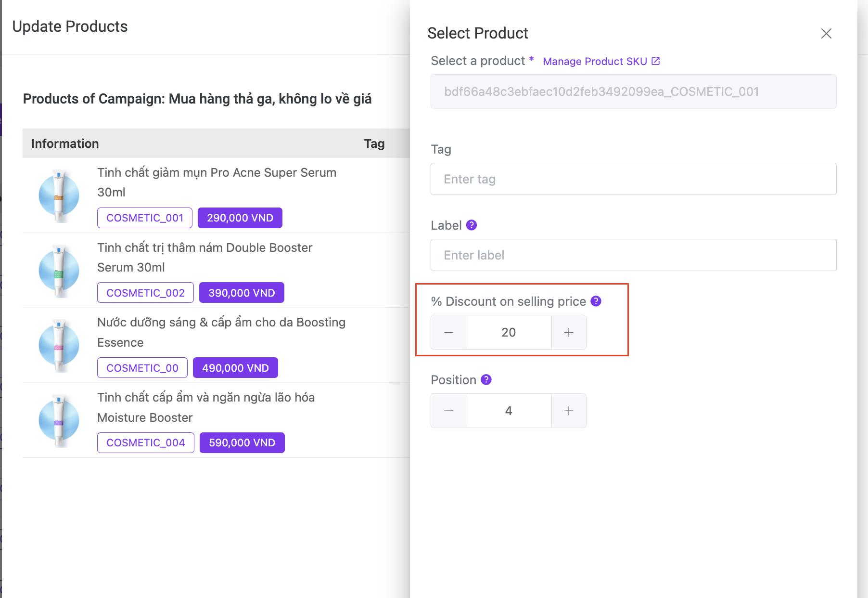Close the Select Product panel
This screenshot has height=598, width=868.
(826, 34)
